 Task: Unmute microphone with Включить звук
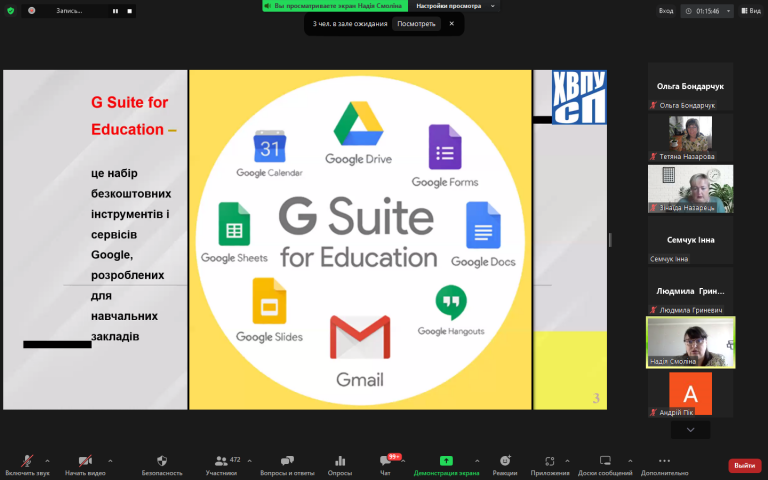(x=27, y=465)
